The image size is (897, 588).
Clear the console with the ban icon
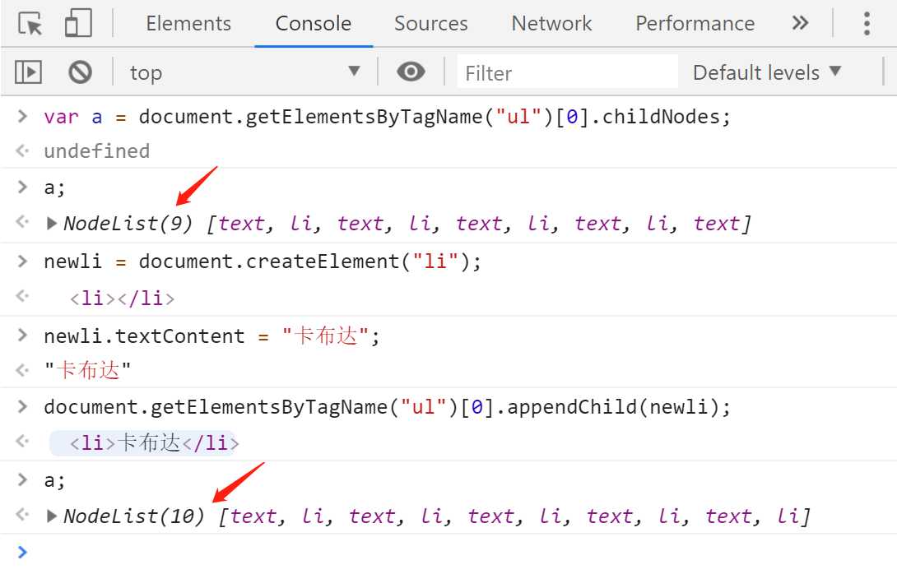[80, 72]
